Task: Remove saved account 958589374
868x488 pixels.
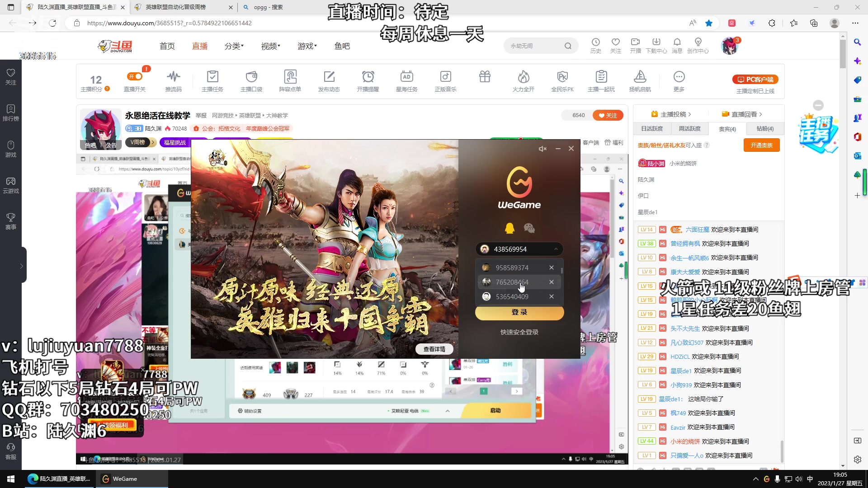Action: tap(552, 267)
